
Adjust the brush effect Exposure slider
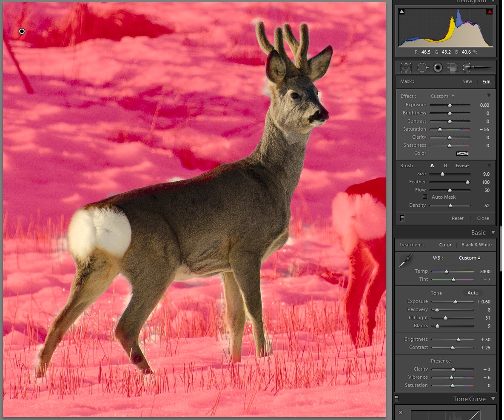450,105
